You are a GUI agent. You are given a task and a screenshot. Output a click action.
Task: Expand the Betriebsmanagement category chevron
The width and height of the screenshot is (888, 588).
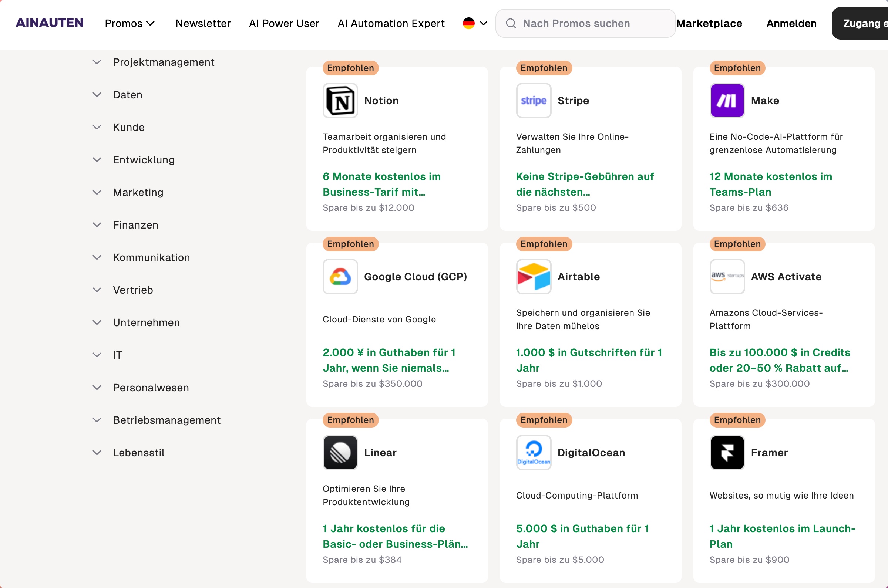(x=97, y=420)
